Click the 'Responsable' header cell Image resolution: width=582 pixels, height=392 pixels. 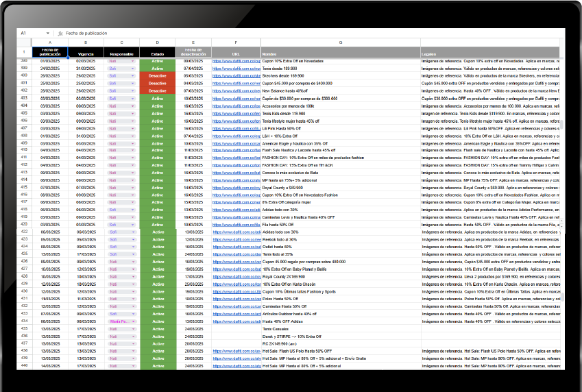[x=121, y=52]
